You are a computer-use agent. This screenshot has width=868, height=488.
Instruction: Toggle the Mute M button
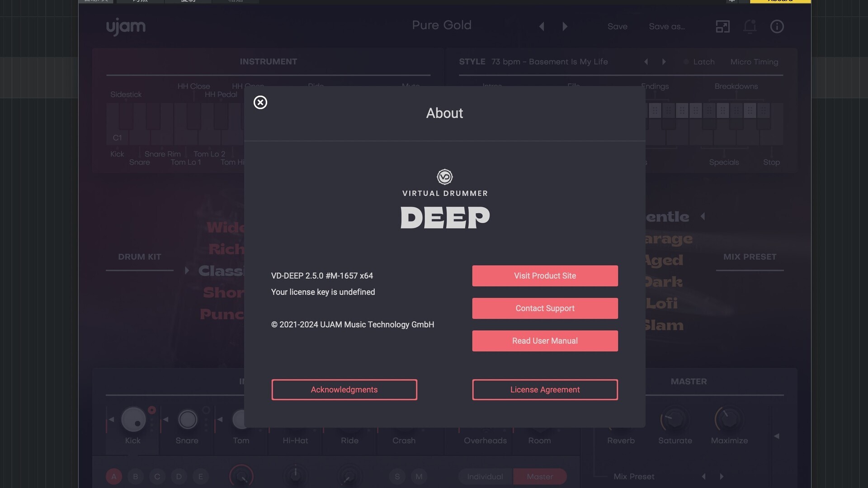pos(419,476)
